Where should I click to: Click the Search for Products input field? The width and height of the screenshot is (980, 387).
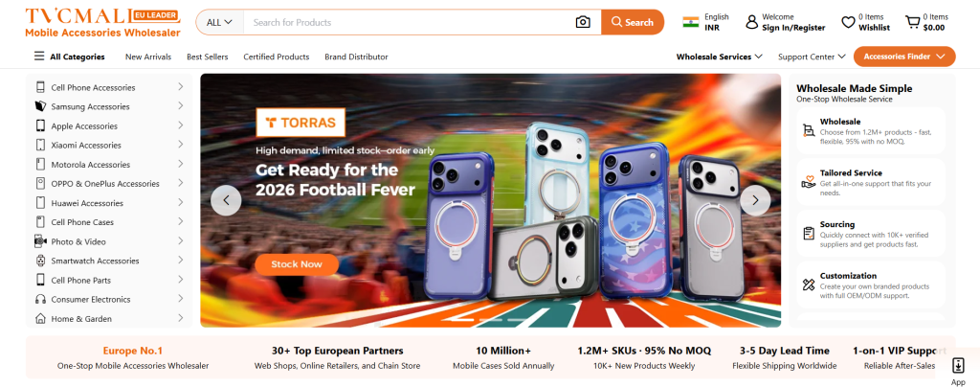point(407,22)
